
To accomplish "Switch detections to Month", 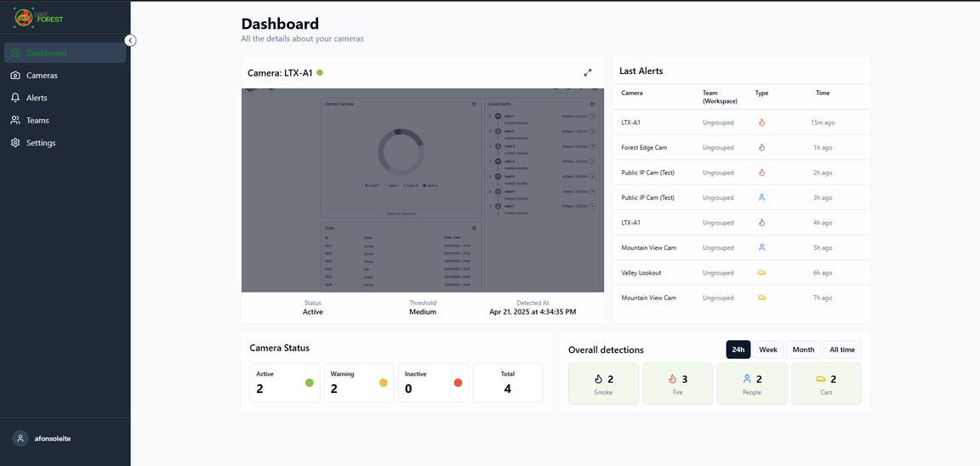I will tap(803, 349).
